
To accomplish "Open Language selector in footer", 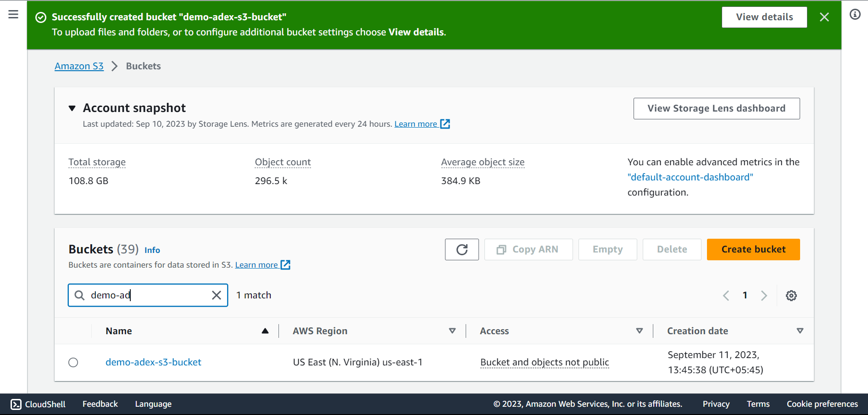I will tap(153, 404).
